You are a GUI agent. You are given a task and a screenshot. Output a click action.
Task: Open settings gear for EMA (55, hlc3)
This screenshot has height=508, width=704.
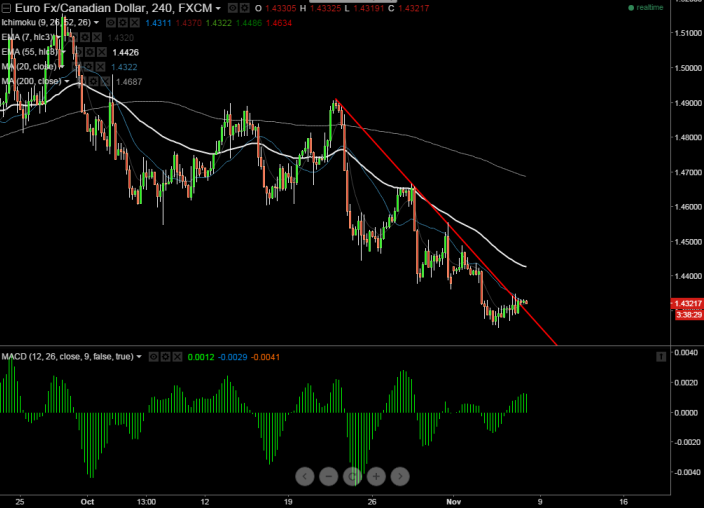click(x=90, y=52)
